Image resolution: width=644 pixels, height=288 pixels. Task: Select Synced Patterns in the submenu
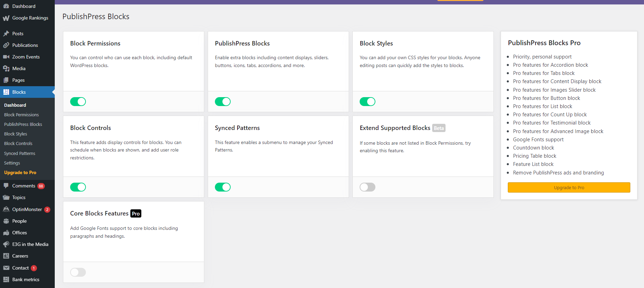pos(20,153)
